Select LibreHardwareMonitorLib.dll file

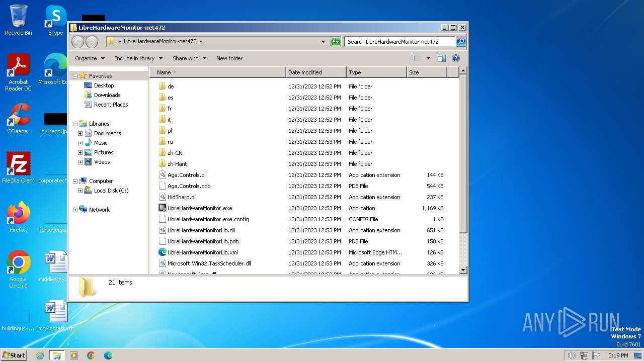(201, 230)
